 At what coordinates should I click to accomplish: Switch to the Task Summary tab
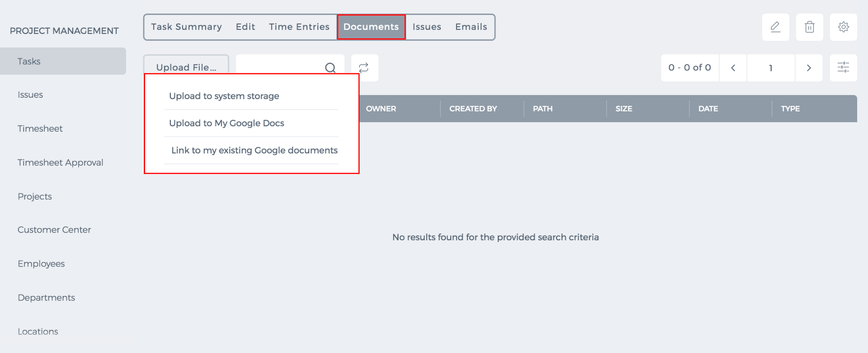186,27
